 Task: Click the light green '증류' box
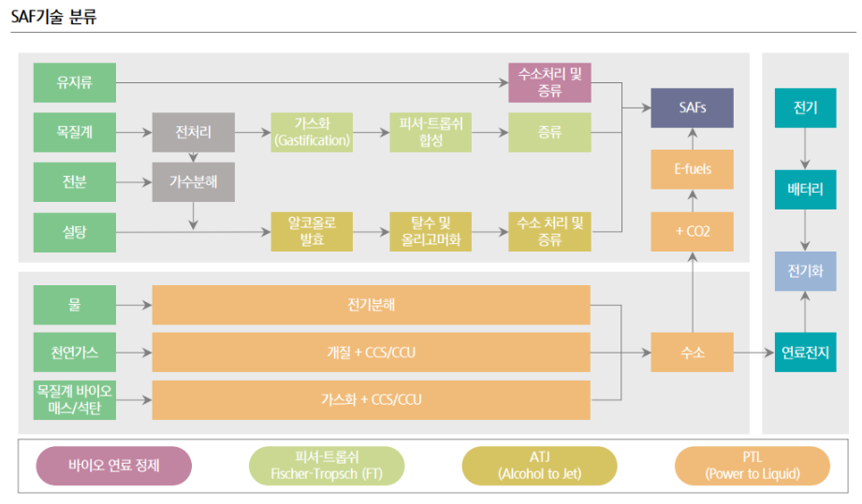click(x=549, y=133)
